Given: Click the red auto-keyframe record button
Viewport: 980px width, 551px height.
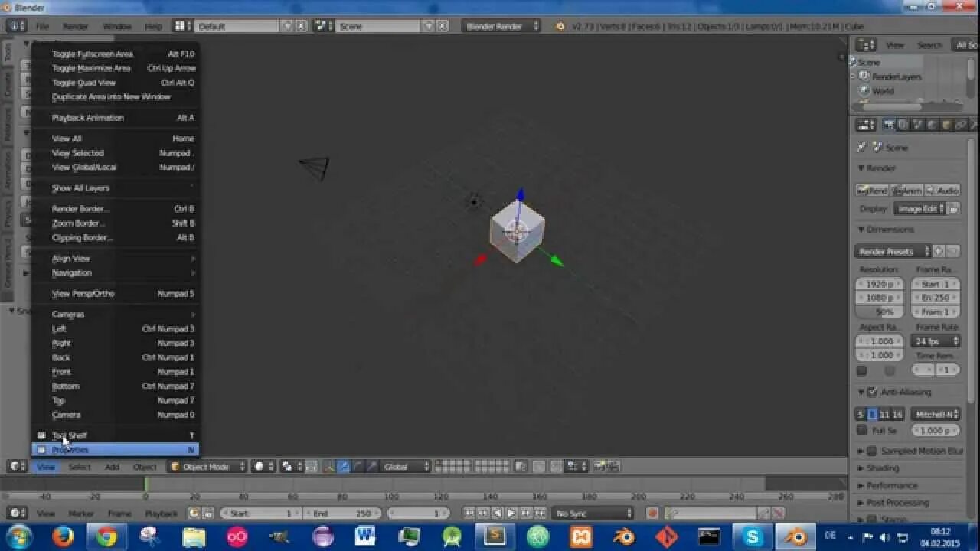Looking at the screenshot, I should click(x=652, y=514).
